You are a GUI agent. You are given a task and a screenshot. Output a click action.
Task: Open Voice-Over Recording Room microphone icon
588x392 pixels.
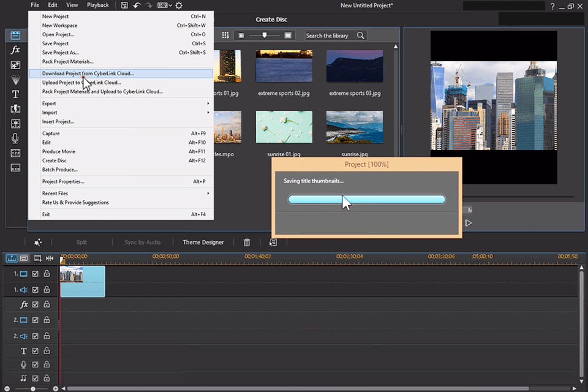pos(15,138)
